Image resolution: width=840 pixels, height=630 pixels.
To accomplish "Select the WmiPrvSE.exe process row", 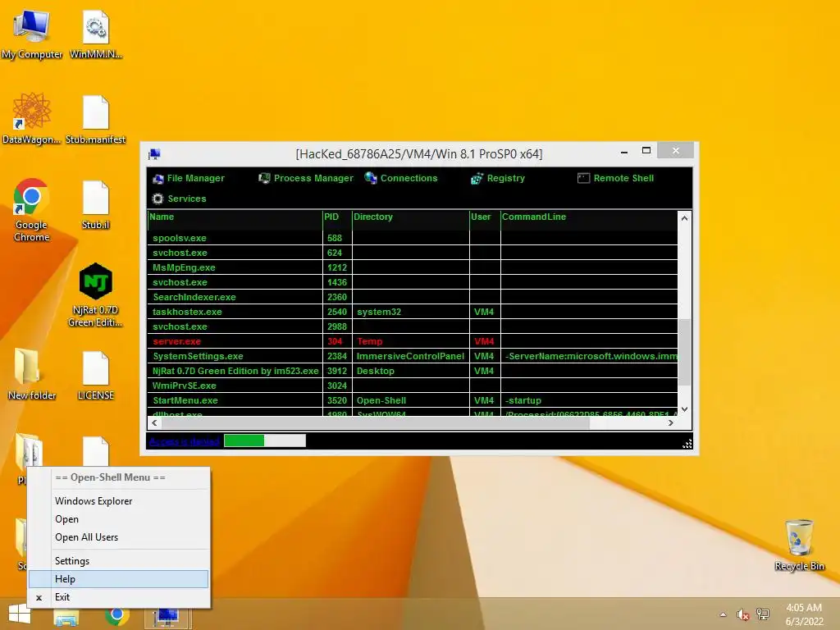I will [413, 386].
